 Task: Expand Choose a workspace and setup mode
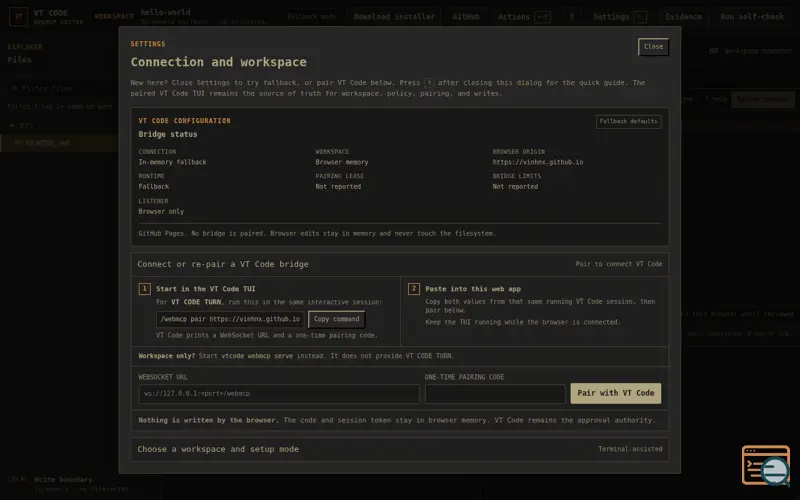(399, 449)
